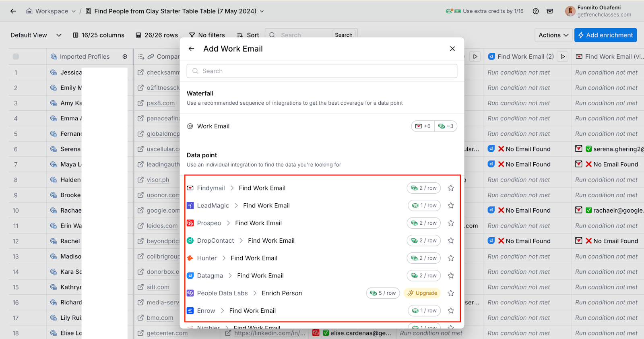This screenshot has height=339, width=644.
Task: Open the Workspace dropdown
Action: (x=51, y=11)
